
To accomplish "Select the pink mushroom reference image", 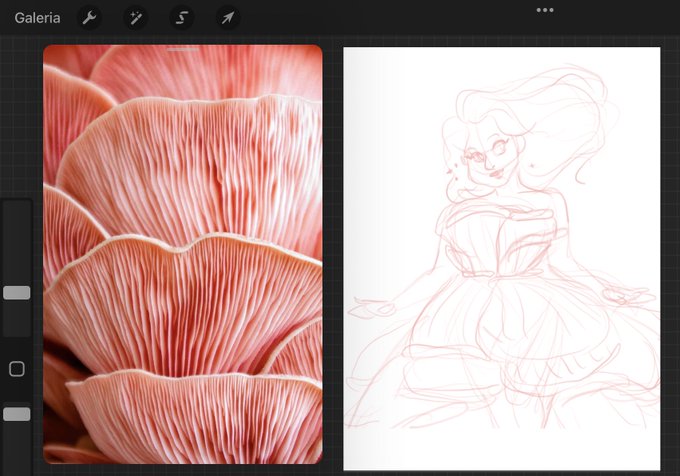I will click(183, 254).
